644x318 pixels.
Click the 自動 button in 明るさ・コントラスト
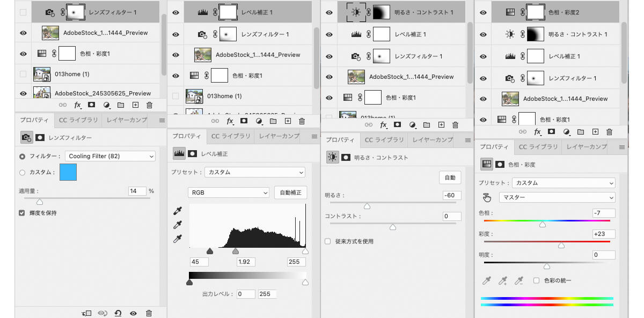coord(450,178)
